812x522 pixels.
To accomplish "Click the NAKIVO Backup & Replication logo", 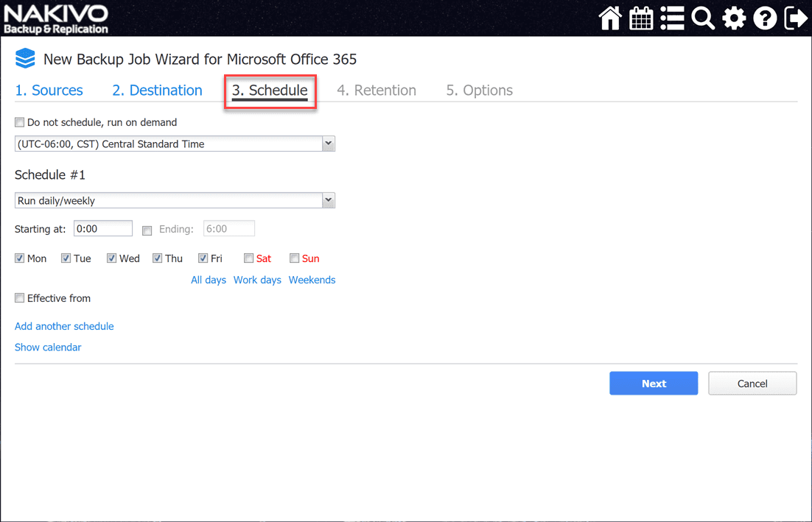I will [56, 19].
